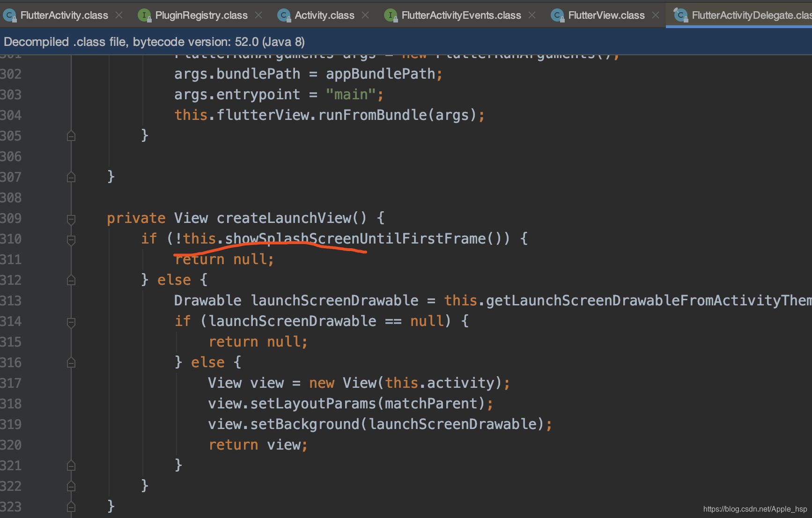Click interface icon on PluginRegistry.class tab
Image resolution: width=812 pixels, height=518 pixels.
point(145,15)
